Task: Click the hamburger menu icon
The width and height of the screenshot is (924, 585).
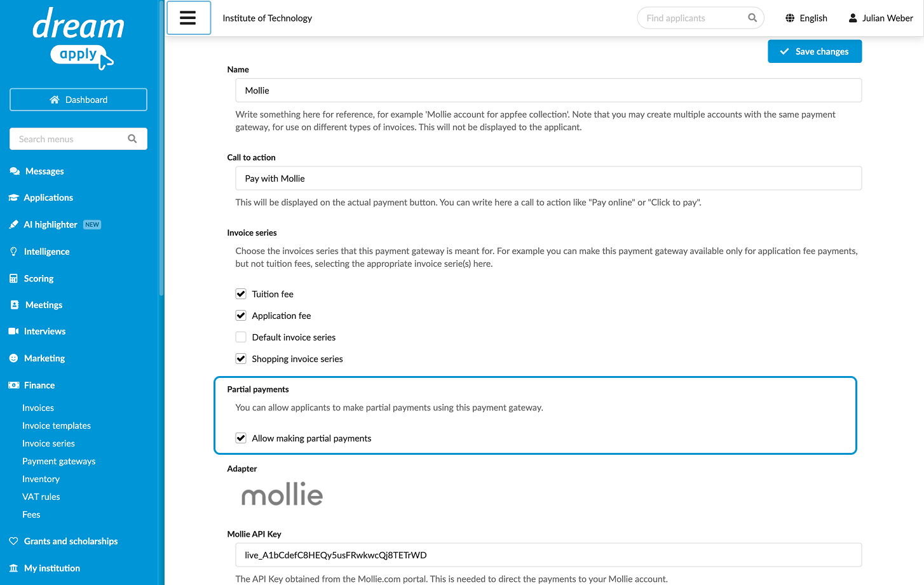Action: (x=188, y=18)
